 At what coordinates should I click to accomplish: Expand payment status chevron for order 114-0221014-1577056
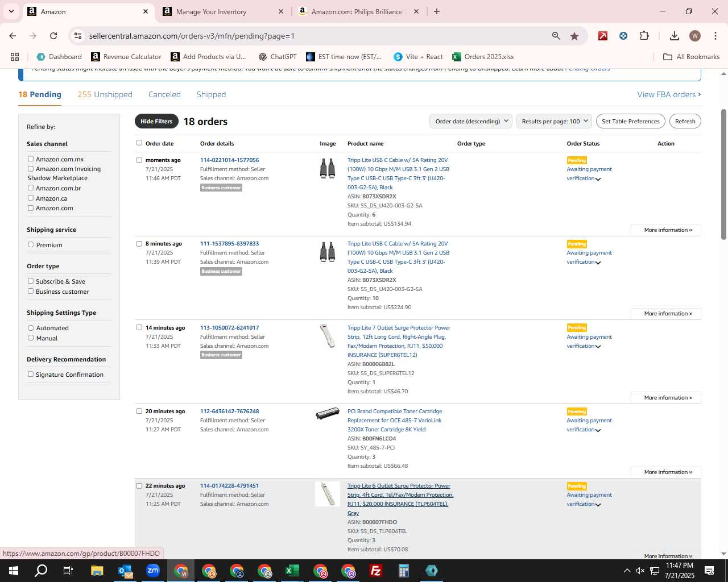[598, 179]
